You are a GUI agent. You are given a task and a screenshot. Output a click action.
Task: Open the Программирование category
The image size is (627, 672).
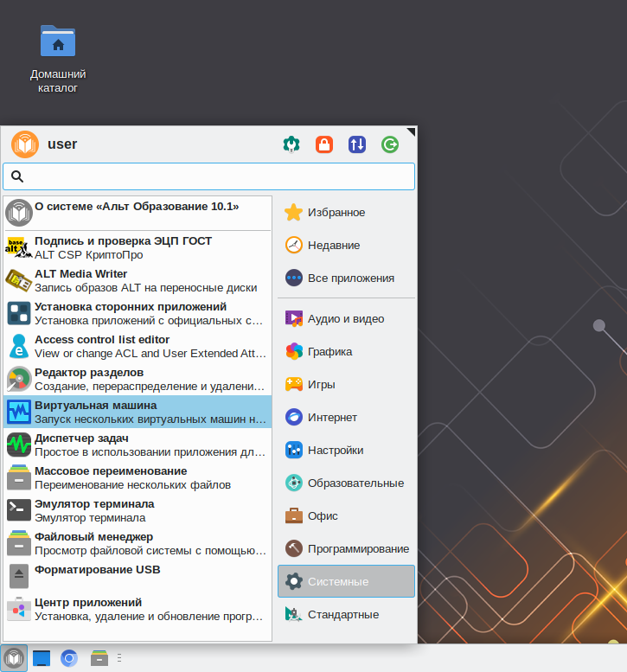[x=346, y=549]
